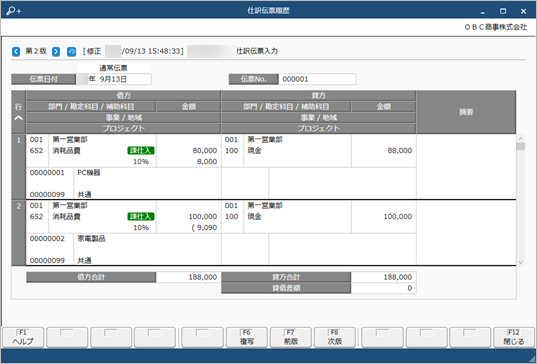
Task: Click tax amount ( 9,090
Action: (x=204, y=228)
